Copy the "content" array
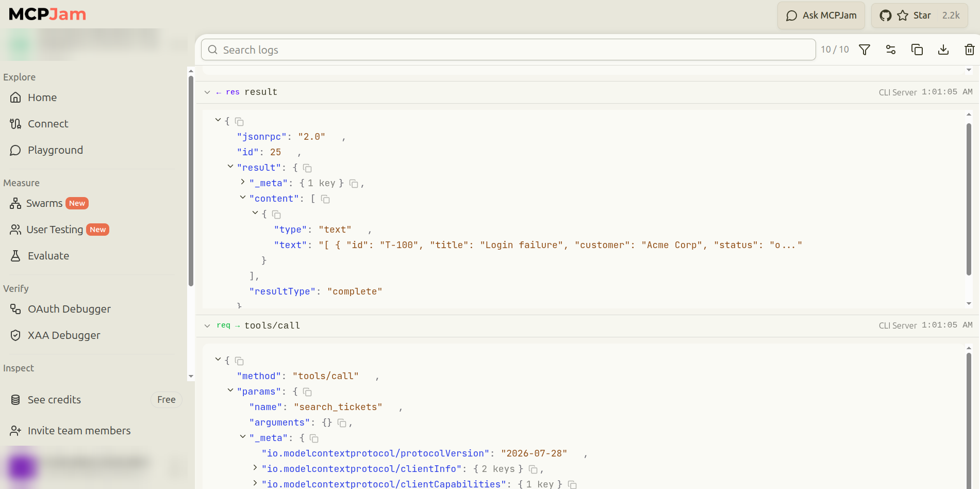 coord(325,199)
